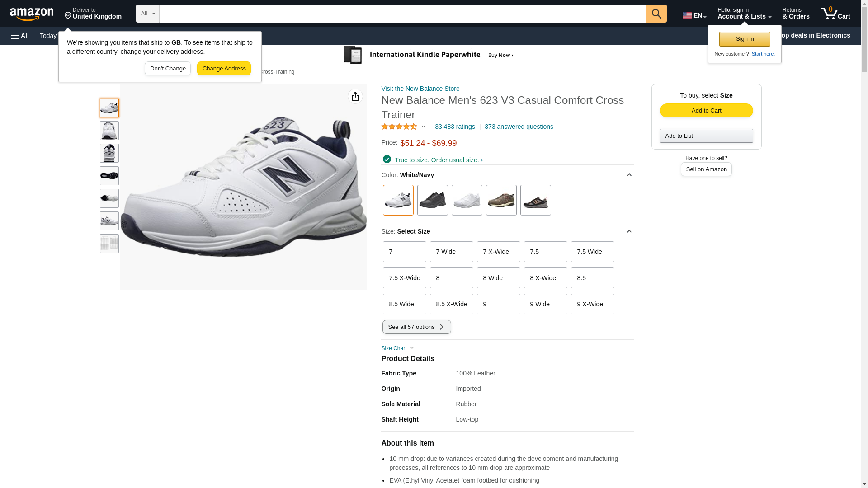
Task: Open the search category All dropdown
Action: 147,14
